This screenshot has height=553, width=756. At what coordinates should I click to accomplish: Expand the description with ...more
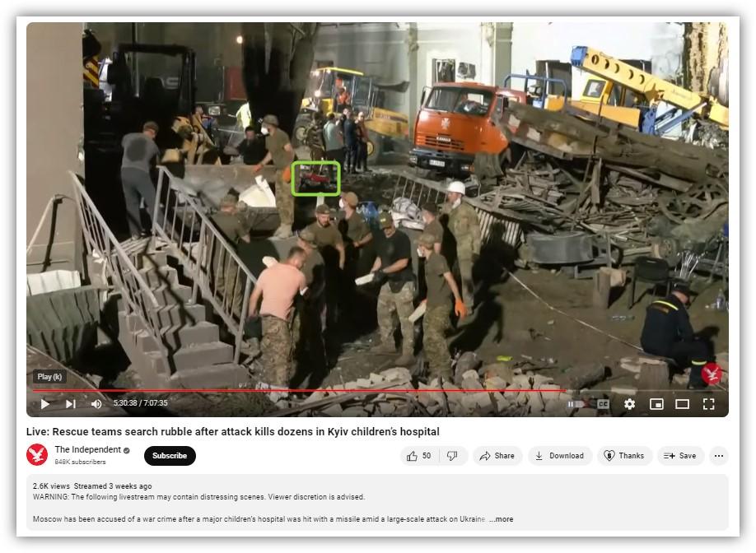501,519
